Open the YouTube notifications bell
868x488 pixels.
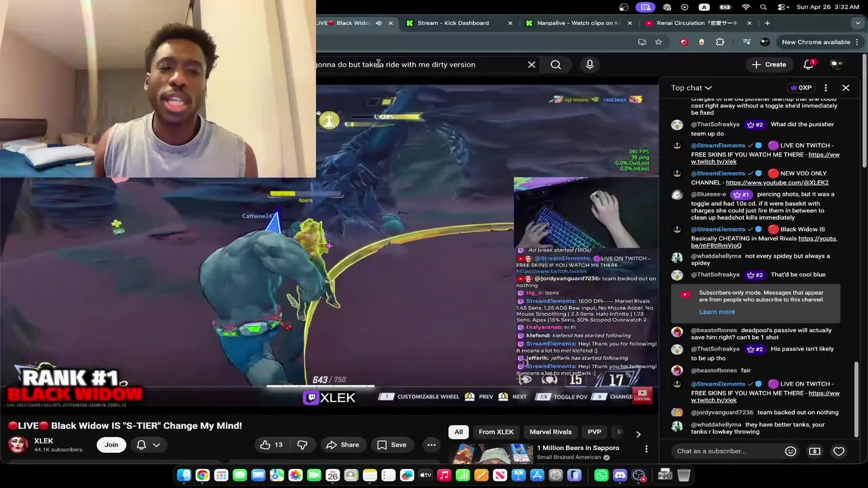[x=808, y=64]
